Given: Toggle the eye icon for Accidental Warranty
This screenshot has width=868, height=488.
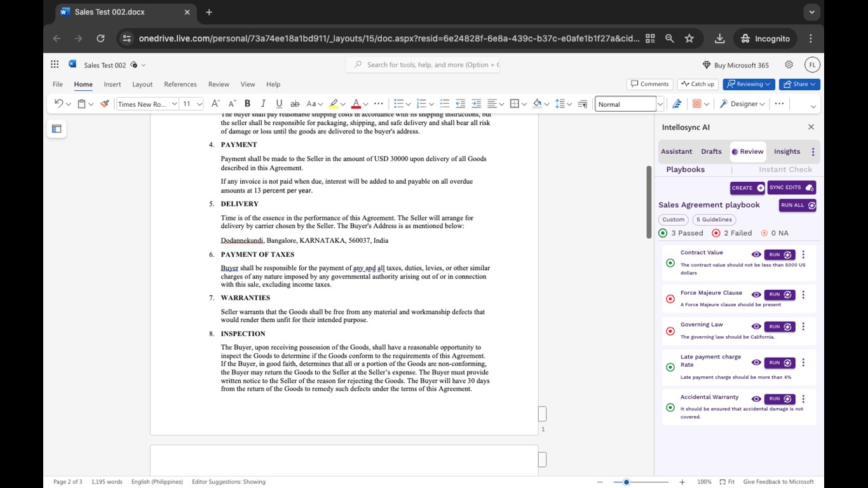Looking at the screenshot, I should (756, 399).
